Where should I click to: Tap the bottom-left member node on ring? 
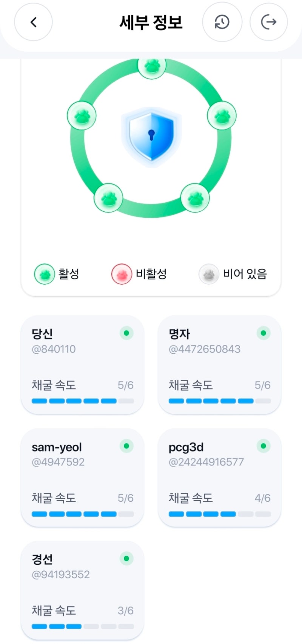point(108,198)
